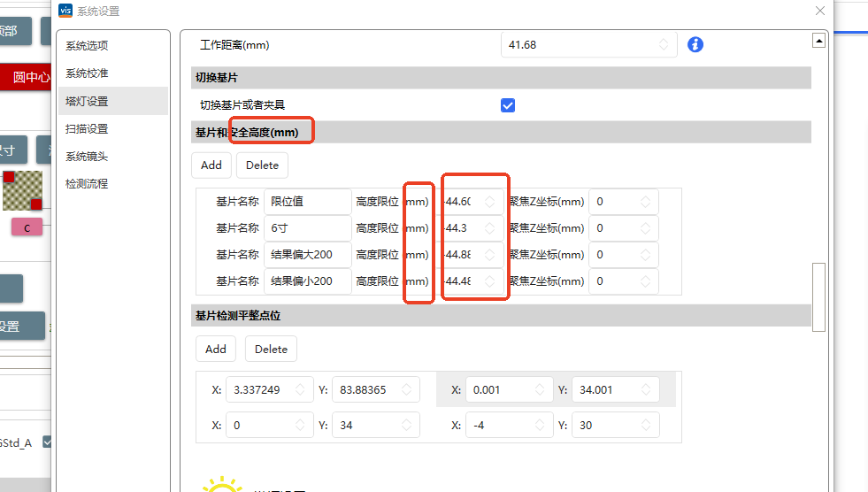This screenshot has height=492, width=868.
Task: Click the scroll-up arrow at panel top
Action: click(x=818, y=41)
